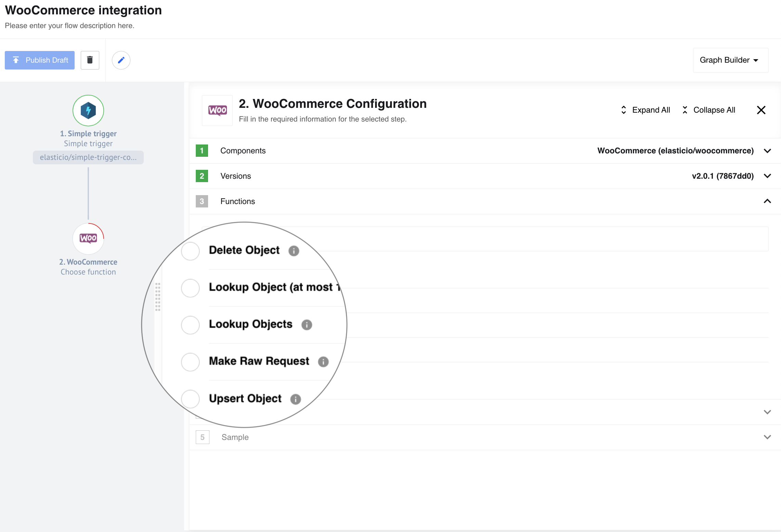781x532 pixels.
Task: Click the Functions search input field
Action: 485,239
